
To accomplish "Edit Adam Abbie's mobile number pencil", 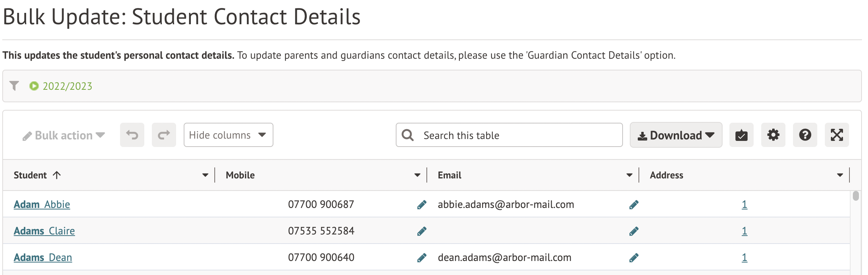I will pyautogui.click(x=422, y=205).
